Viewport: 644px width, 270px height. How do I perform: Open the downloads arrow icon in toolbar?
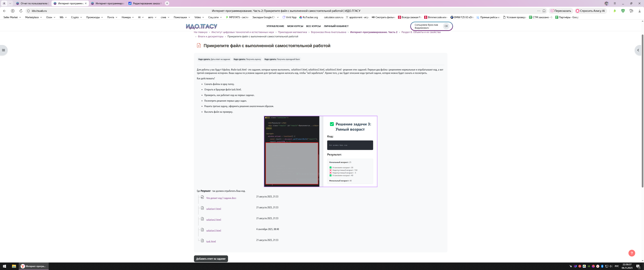tap(640, 11)
